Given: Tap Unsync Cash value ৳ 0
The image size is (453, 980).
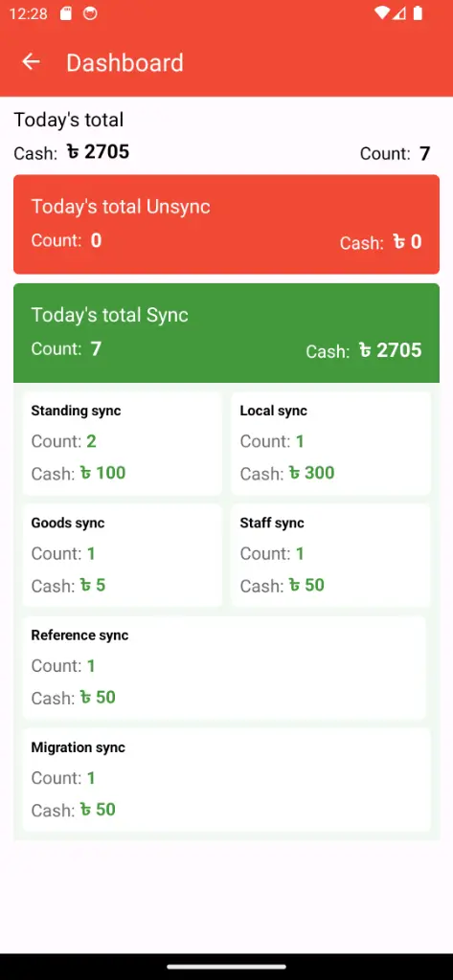Looking at the screenshot, I should pyautogui.click(x=407, y=242).
